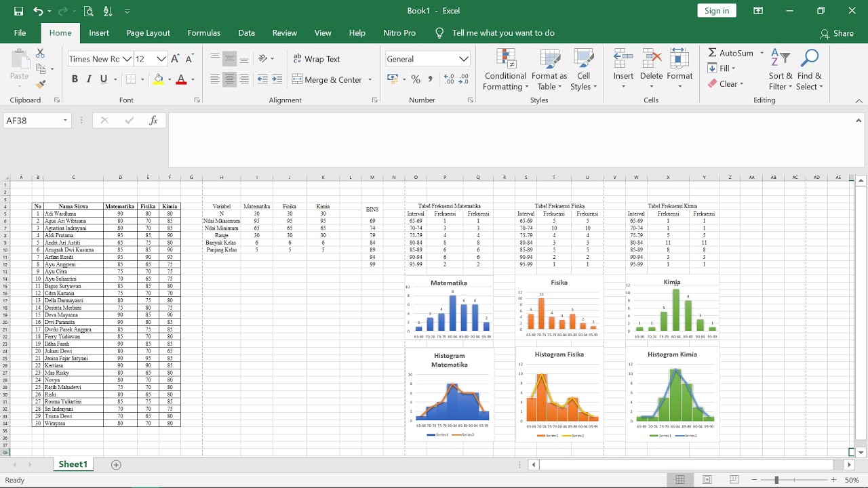Apply the Comma Style format

pos(430,79)
